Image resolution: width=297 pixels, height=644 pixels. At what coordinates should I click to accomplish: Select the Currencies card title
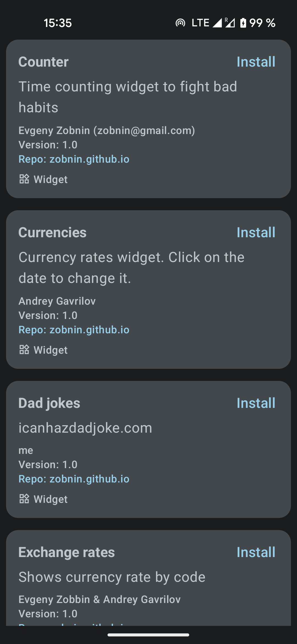(53, 233)
